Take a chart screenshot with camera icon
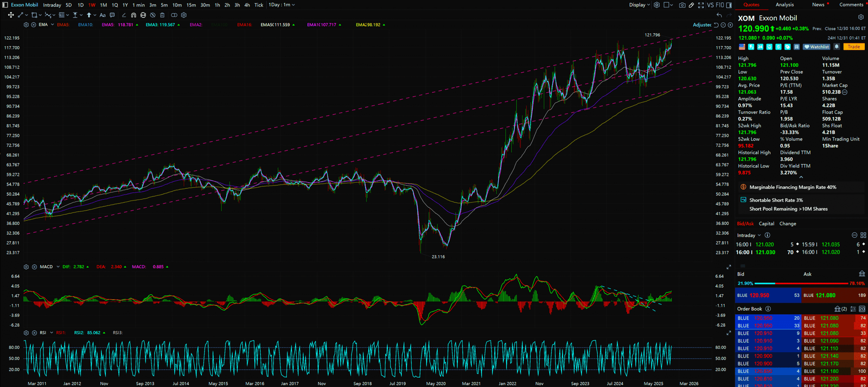Viewport: 868px width, 387px height. point(682,5)
